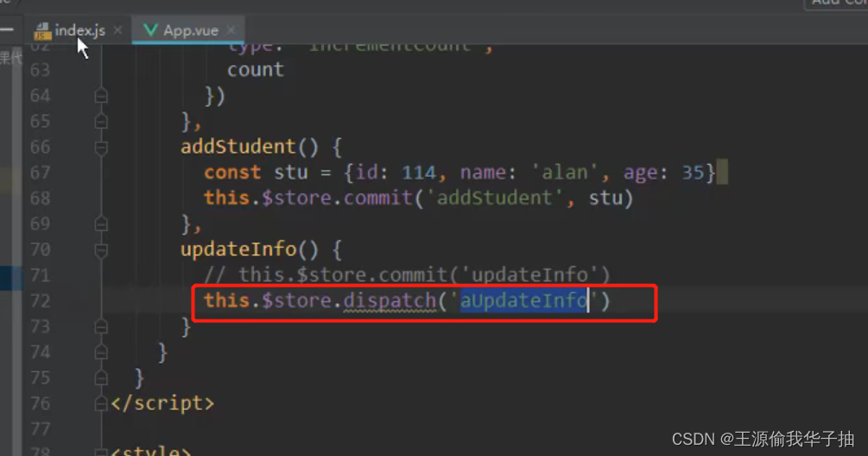Screen dimensions: 868x456
Task: Click line number 72 in gutter
Action: [x=40, y=301]
